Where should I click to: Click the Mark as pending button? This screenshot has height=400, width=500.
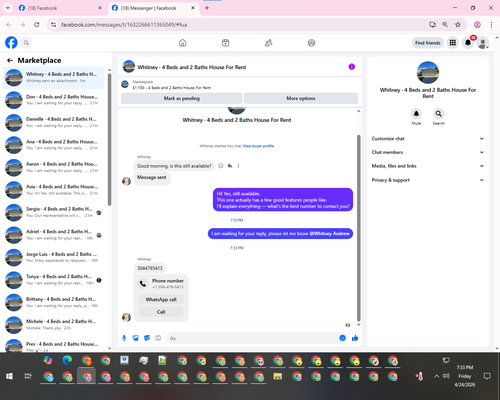182,98
